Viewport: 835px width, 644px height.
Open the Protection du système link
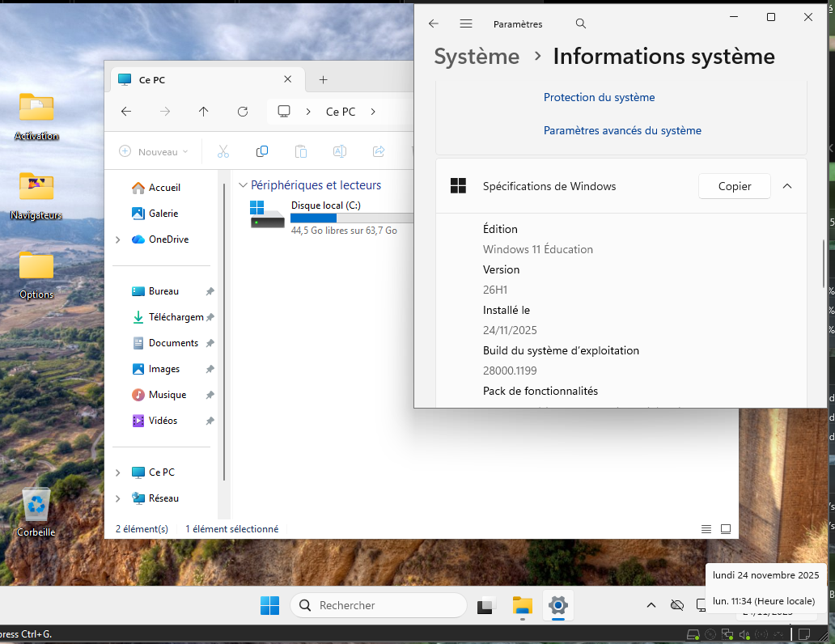[599, 97]
